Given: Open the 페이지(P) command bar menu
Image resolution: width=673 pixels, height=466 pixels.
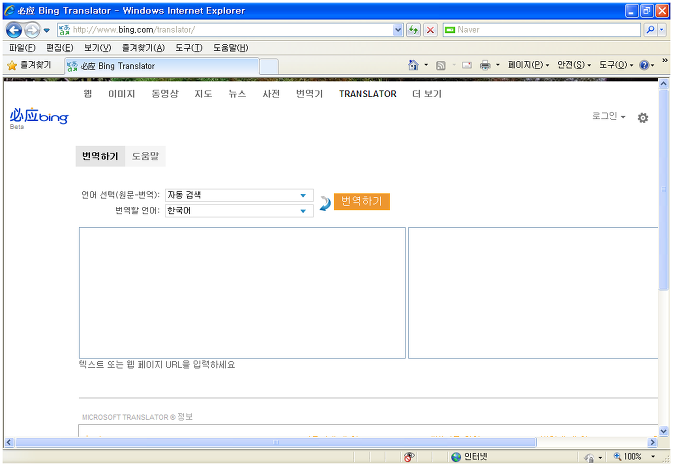Looking at the screenshot, I should pyautogui.click(x=528, y=65).
